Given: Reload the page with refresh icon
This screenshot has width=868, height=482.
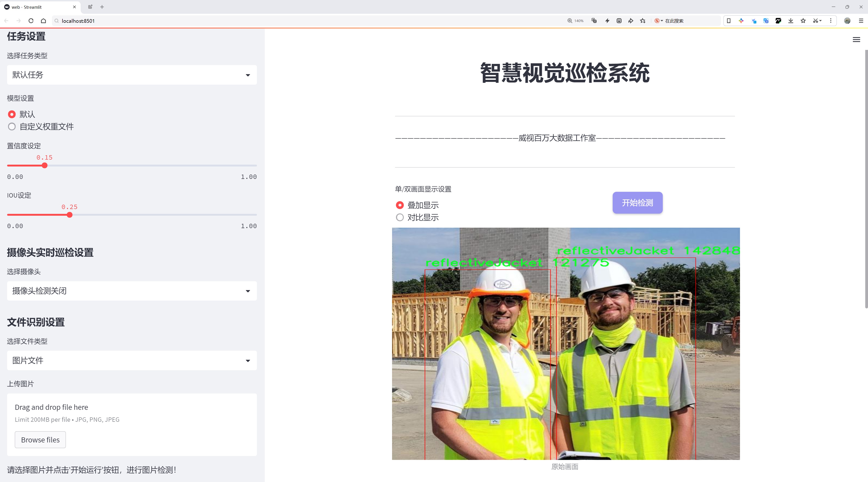Looking at the screenshot, I should pos(31,21).
